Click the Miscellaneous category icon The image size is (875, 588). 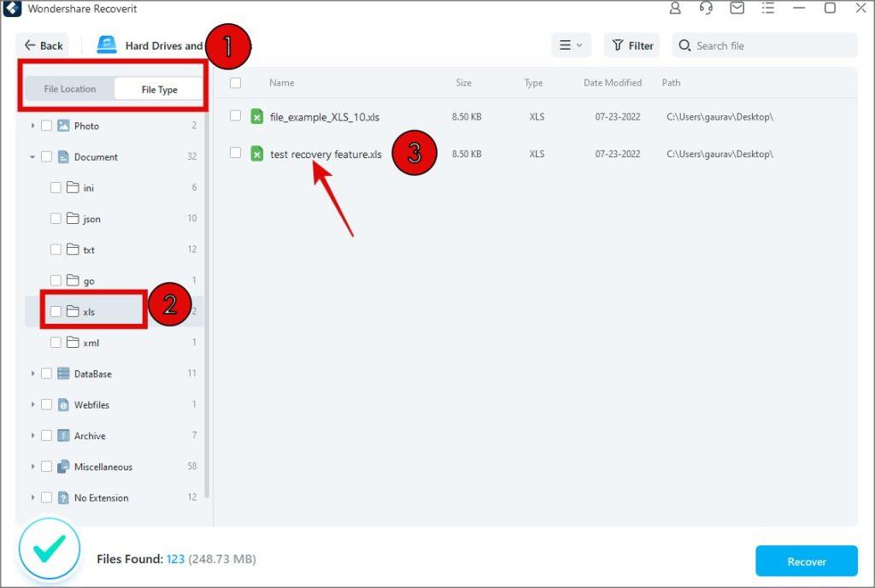coord(63,467)
